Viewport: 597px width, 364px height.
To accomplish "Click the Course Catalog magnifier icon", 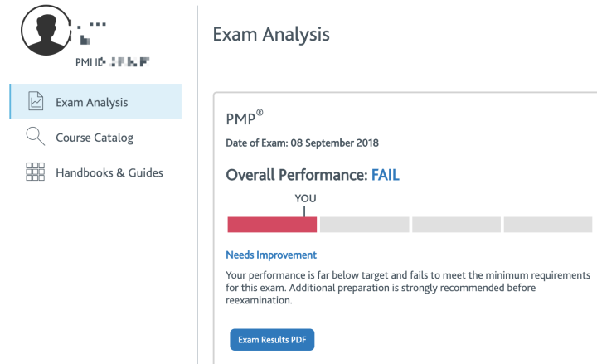I will (35, 136).
